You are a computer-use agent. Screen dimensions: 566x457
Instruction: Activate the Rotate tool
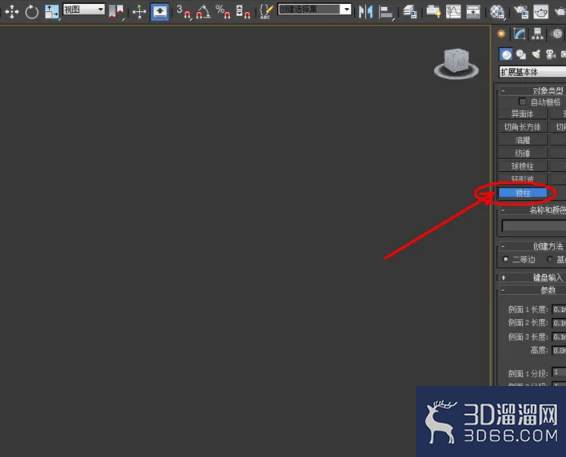click(x=32, y=12)
